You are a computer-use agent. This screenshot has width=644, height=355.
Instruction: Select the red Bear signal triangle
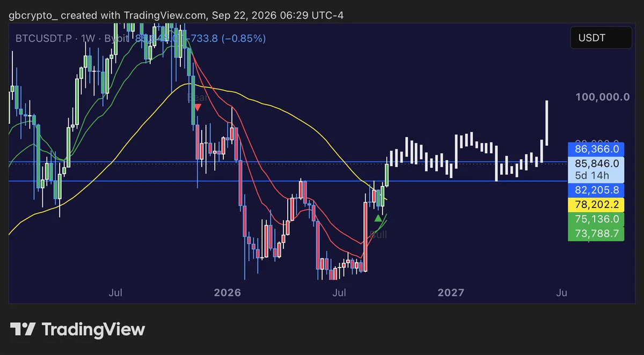pos(197,107)
